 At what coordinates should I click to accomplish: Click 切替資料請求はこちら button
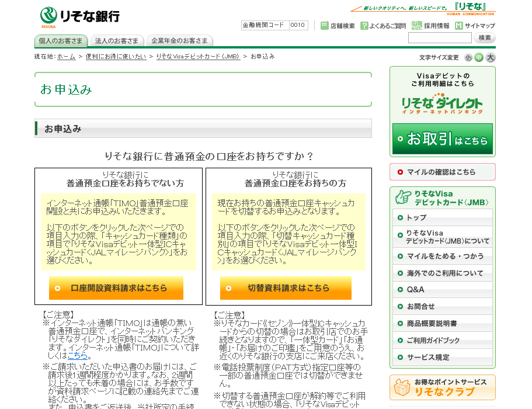point(286,288)
